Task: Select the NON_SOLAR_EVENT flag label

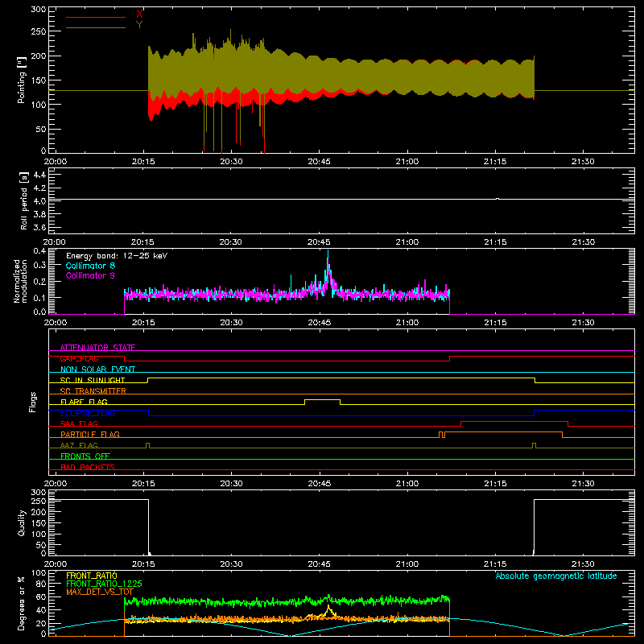Action: pyautogui.click(x=97, y=369)
